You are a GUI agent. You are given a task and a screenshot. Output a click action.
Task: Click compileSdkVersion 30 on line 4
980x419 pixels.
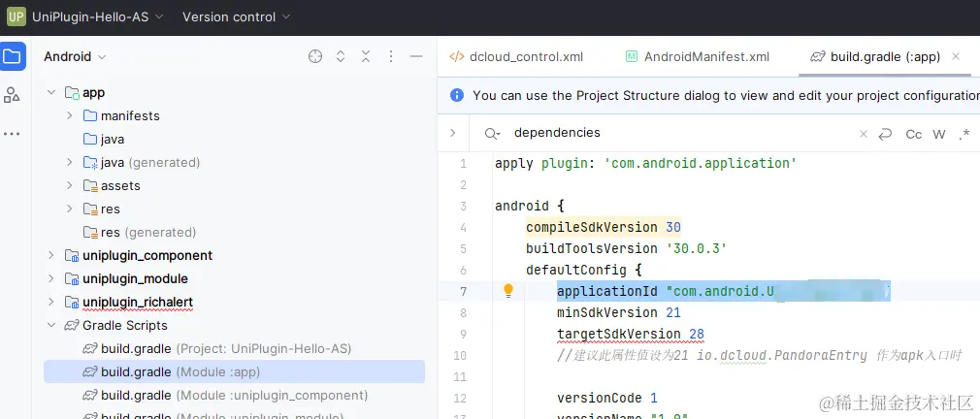(x=604, y=227)
